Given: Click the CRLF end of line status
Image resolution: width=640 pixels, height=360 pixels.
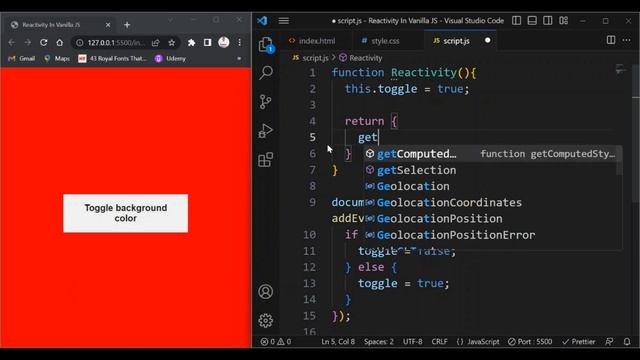Looking at the screenshot, I should click(439, 342).
